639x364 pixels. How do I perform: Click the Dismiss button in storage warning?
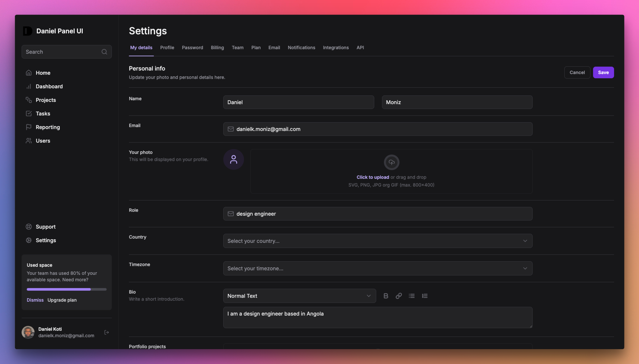coord(35,300)
